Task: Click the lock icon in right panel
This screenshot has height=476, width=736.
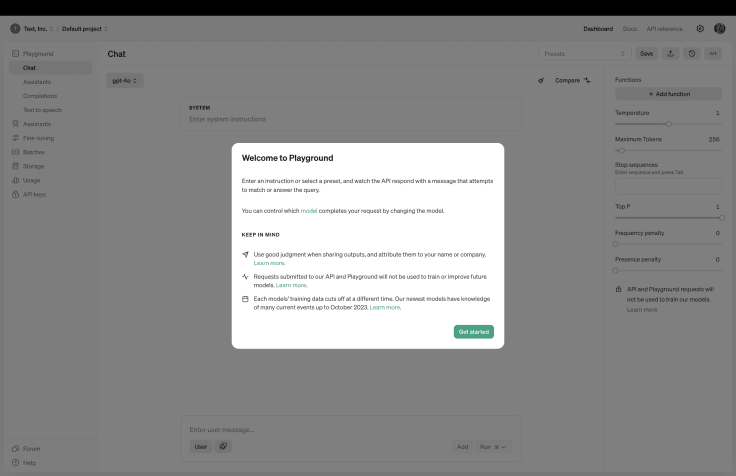Action: click(619, 289)
